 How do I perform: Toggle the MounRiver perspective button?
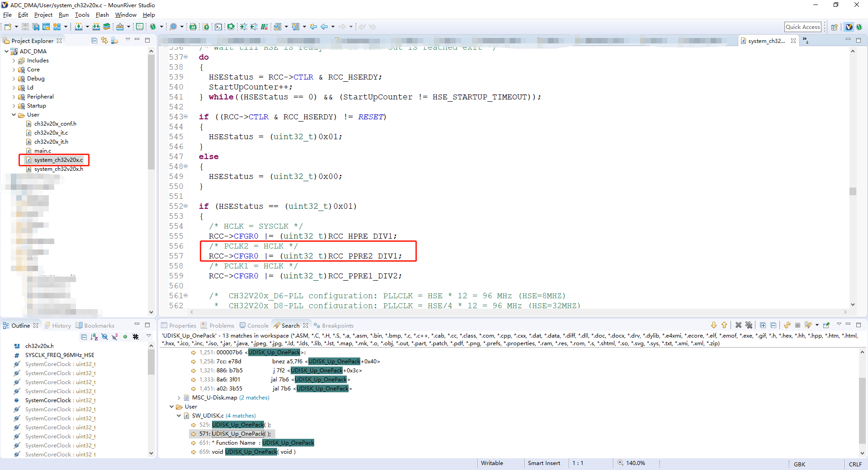[x=849, y=27]
